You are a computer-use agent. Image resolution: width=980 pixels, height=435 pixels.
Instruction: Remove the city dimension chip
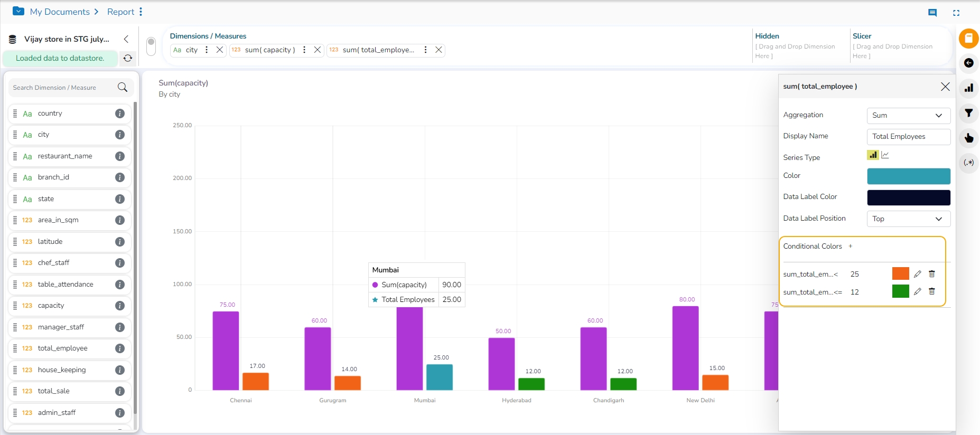(220, 50)
